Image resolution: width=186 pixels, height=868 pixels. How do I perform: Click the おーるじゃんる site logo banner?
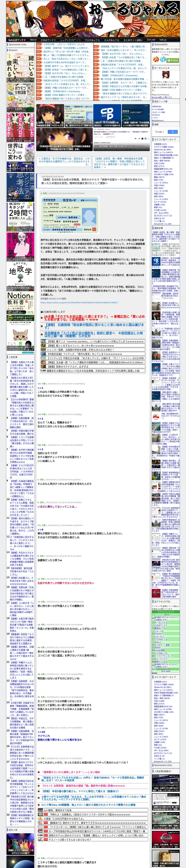pyautogui.click(x=93, y=19)
